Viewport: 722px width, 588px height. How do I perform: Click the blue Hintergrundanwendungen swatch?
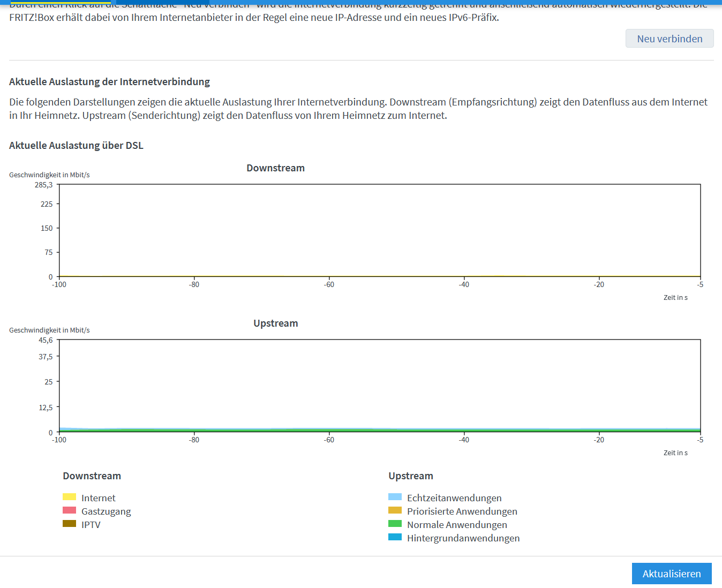click(395, 537)
